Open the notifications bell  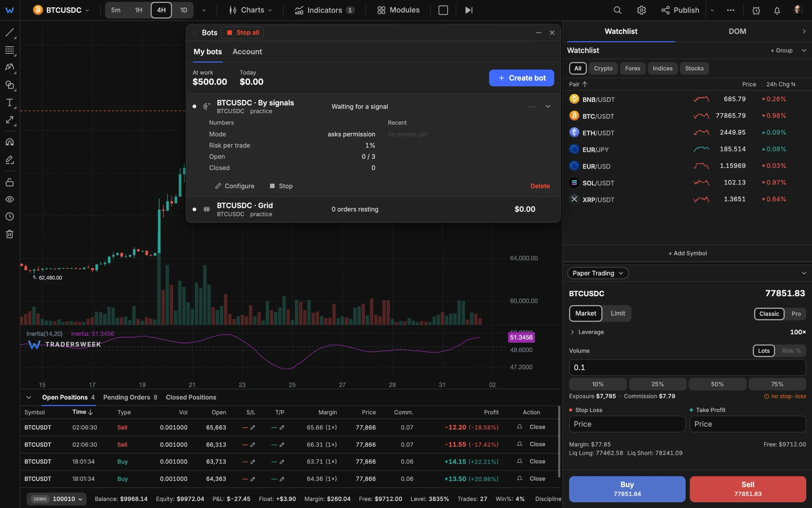click(777, 10)
